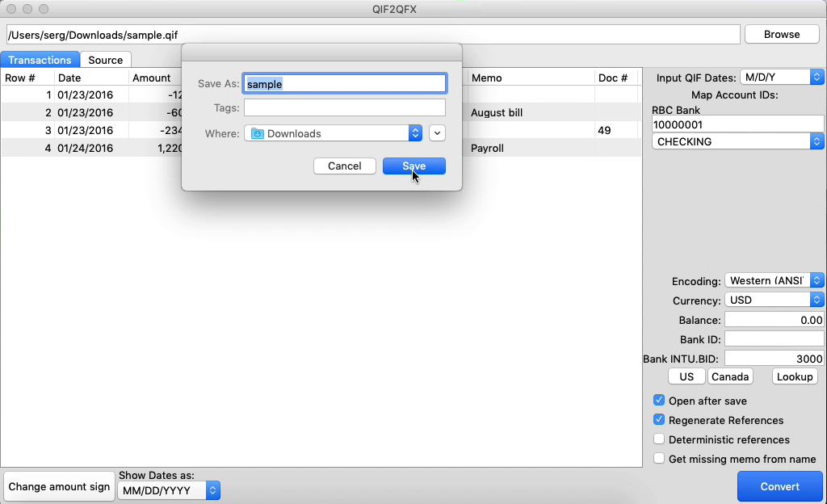Click into the Tags field
The image size is (827, 504).
coord(345,107)
